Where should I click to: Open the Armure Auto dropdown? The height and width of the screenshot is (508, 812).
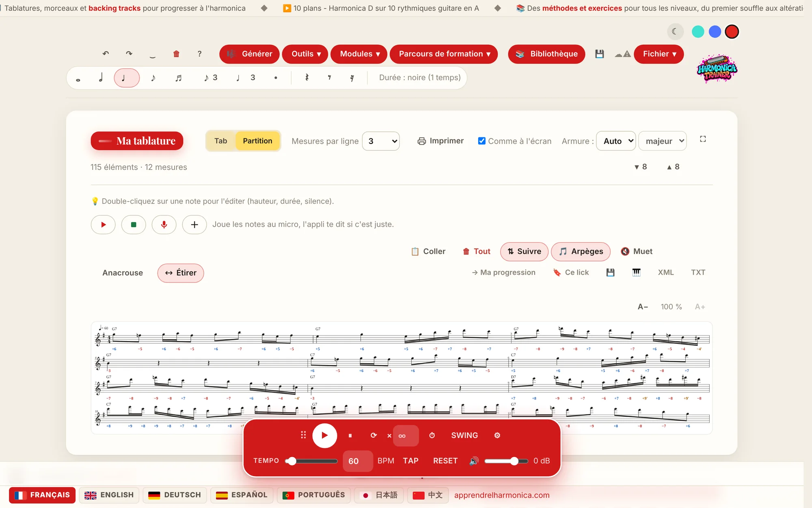616,141
